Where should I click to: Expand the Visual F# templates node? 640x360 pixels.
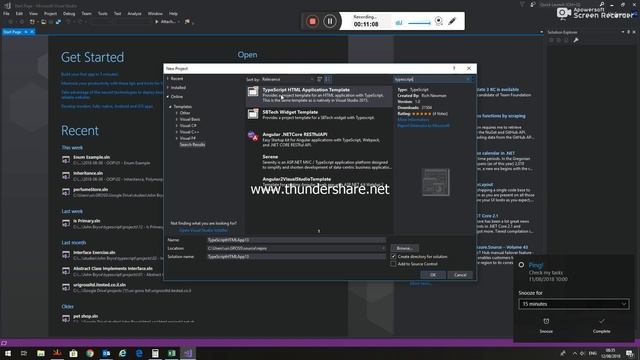tap(177, 138)
